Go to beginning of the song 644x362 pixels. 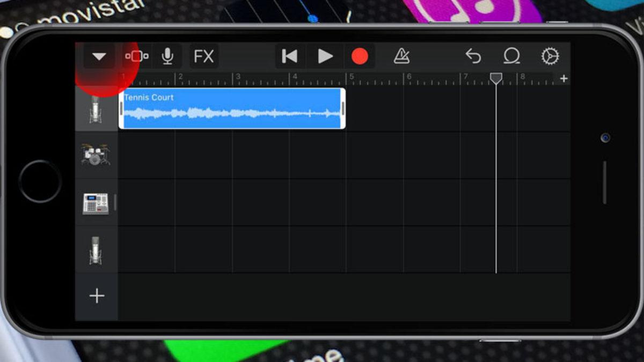(290, 56)
